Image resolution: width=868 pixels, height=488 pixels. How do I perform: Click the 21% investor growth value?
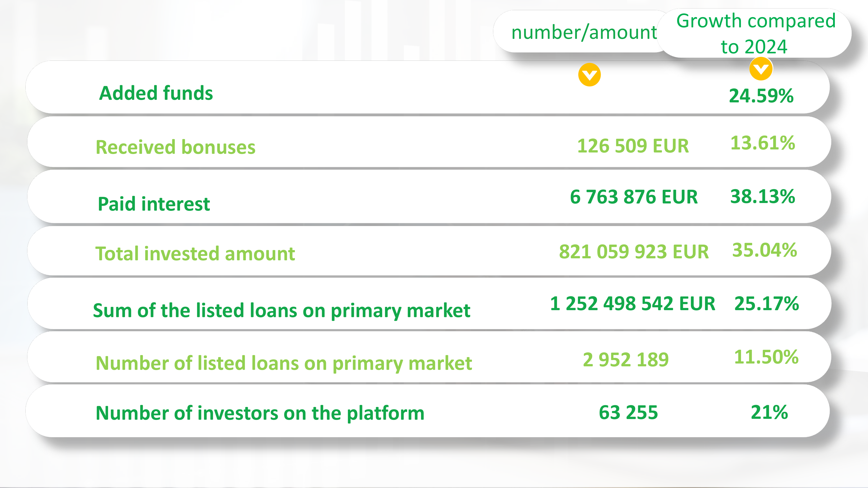pos(769,412)
